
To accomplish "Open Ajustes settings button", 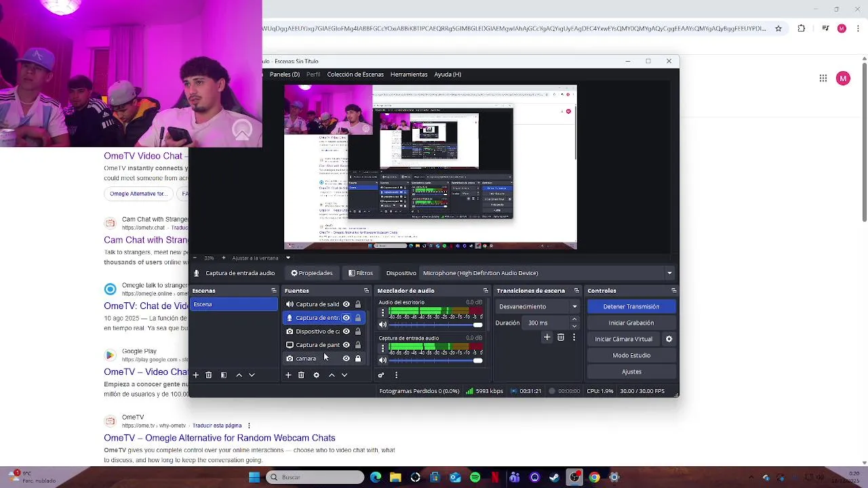I will (x=631, y=371).
